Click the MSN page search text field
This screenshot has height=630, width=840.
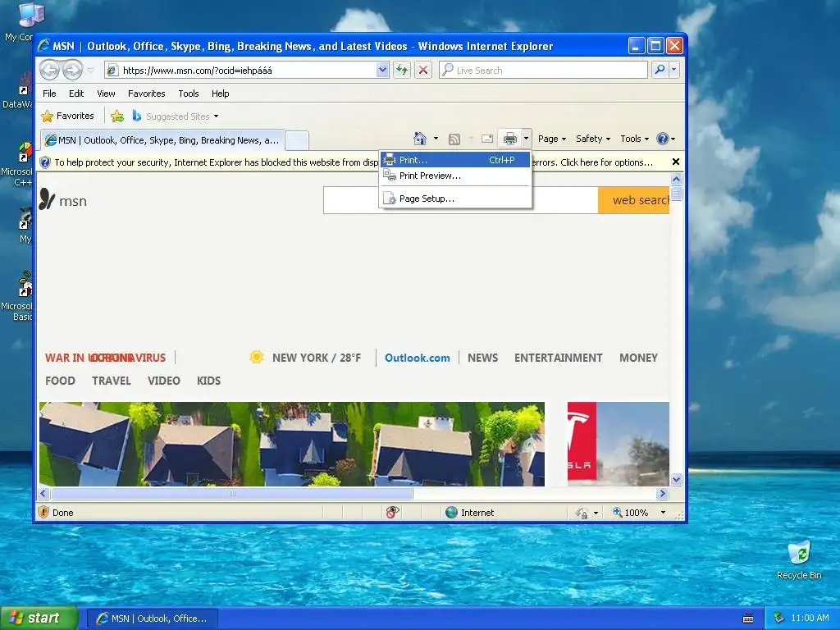pos(461,200)
